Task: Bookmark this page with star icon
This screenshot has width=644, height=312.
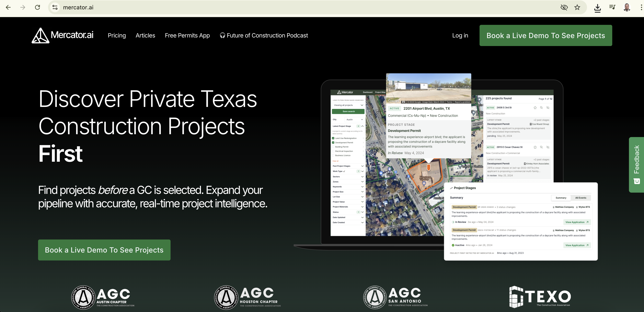Action: [577, 7]
